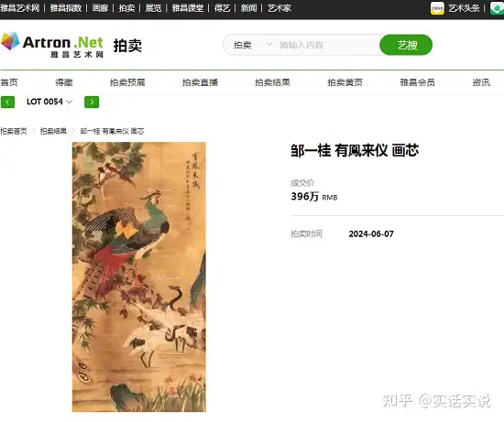This screenshot has width=504, height=422.
Task: Click 画廊 in the top black bar
Action: click(x=100, y=8)
